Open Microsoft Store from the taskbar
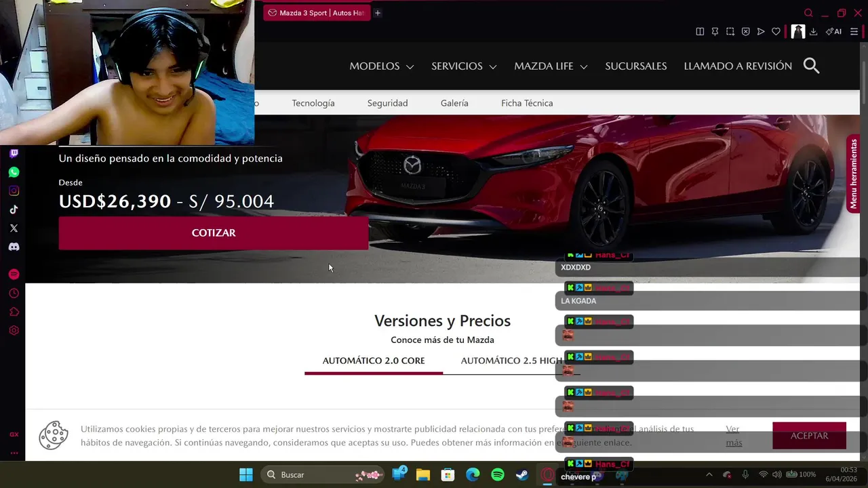The width and height of the screenshot is (868, 488). [x=448, y=474]
